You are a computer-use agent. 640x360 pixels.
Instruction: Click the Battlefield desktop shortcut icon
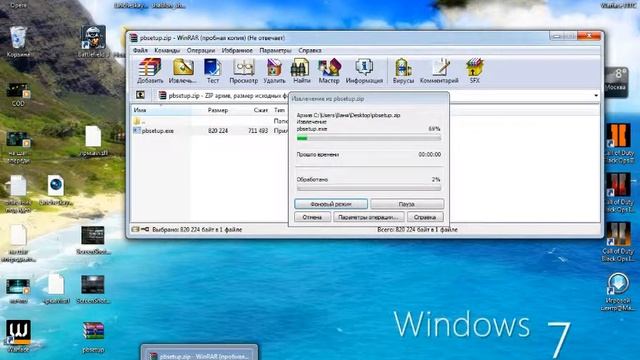[x=93, y=42]
